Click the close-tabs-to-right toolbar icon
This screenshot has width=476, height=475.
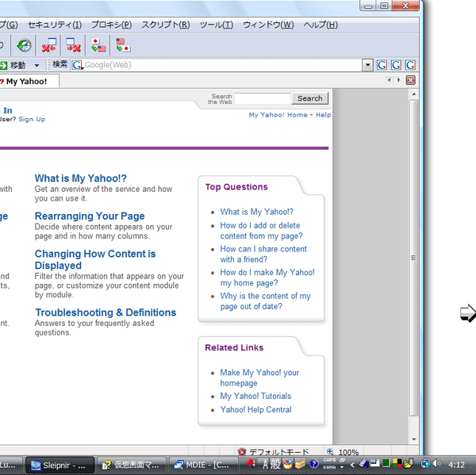coord(74,45)
